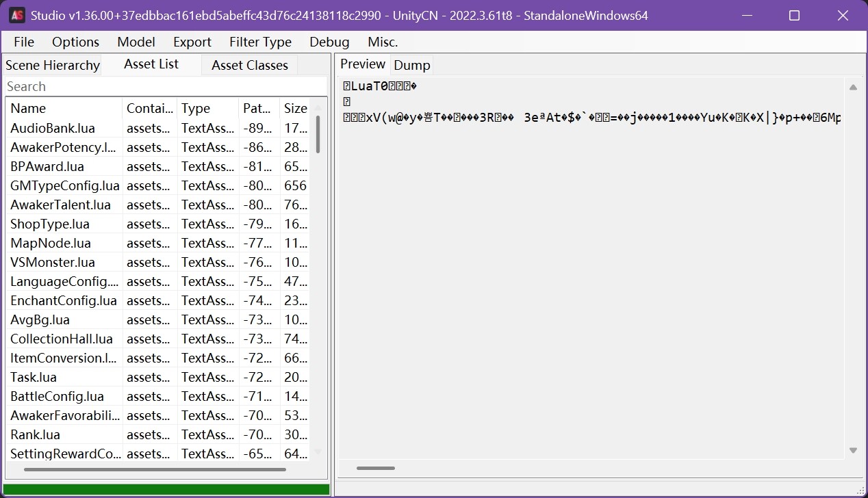This screenshot has width=868, height=498.
Task: Open the Misc. menu
Action: [383, 42]
